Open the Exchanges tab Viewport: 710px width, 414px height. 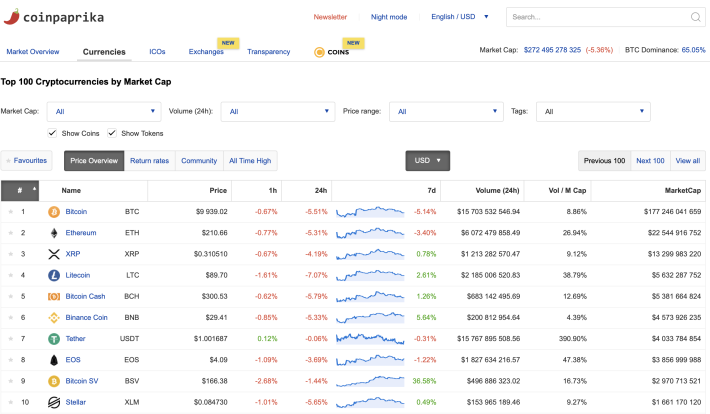tap(206, 52)
